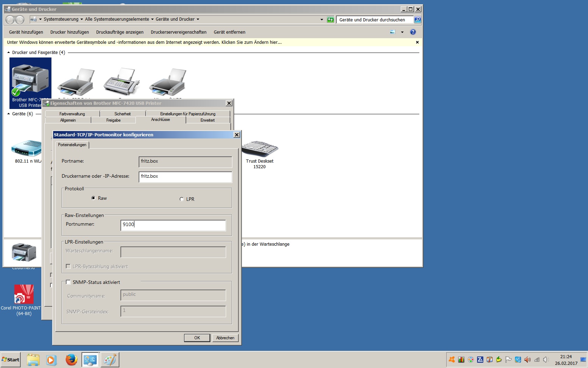Click the view options icon in the toolbar

pyautogui.click(x=393, y=32)
